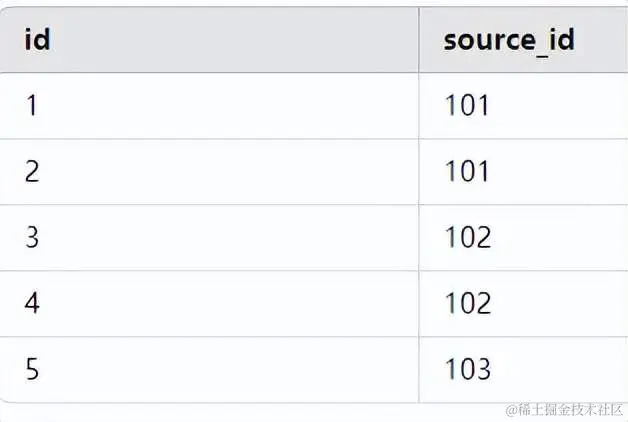Click the id column header
The width and height of the screenshot is (628, 422).
click(x=37, y=40)
